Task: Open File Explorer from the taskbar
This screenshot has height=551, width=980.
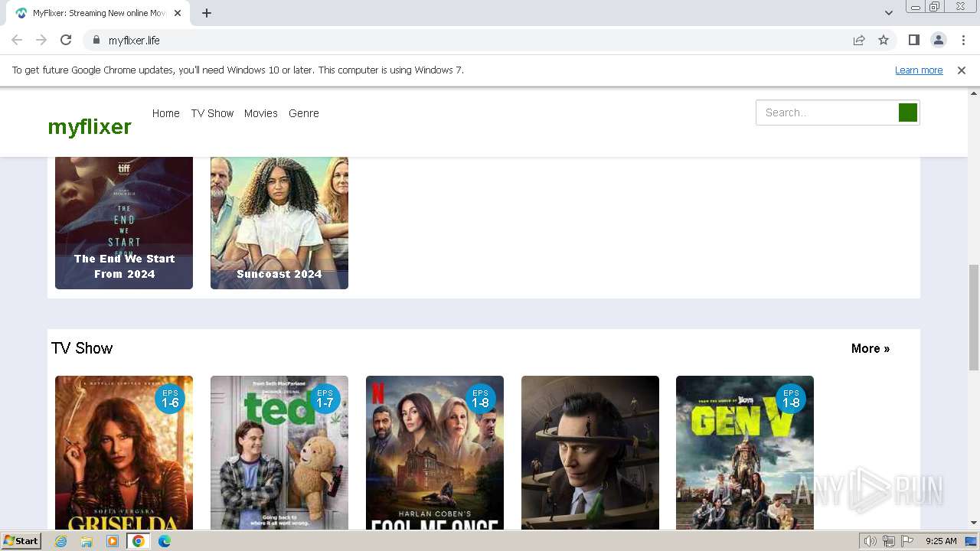Action: pos(87,541)
